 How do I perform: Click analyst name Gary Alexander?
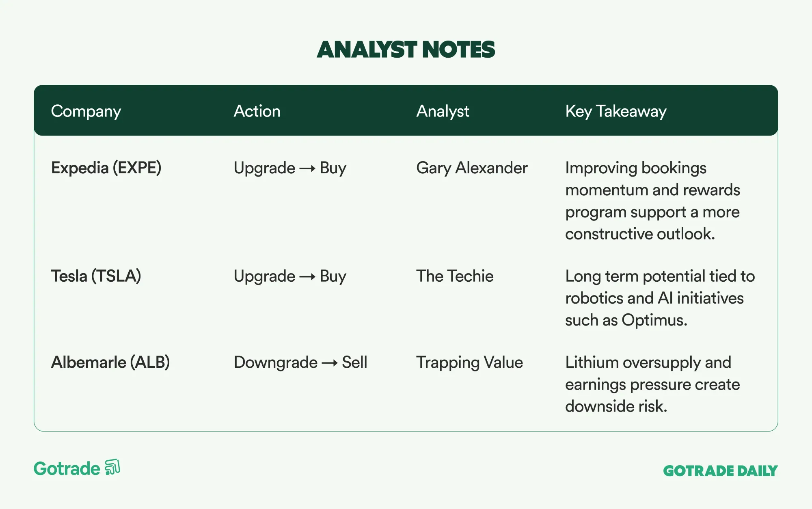472,168
